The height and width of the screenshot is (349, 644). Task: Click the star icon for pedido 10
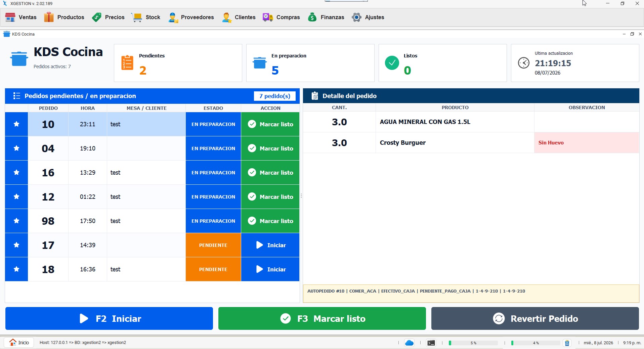[16, 124]
